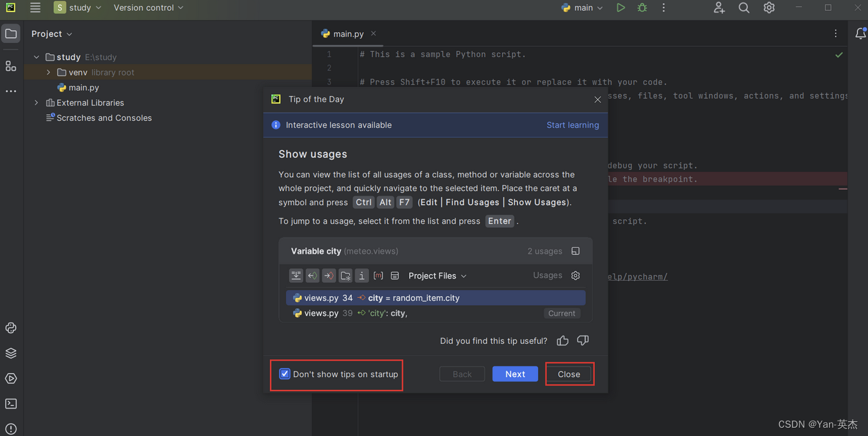Viewport: 868px width, 436px height.
Task: Open the Terminal tool window
Action: pyautogui.click(x=10, y=403)
